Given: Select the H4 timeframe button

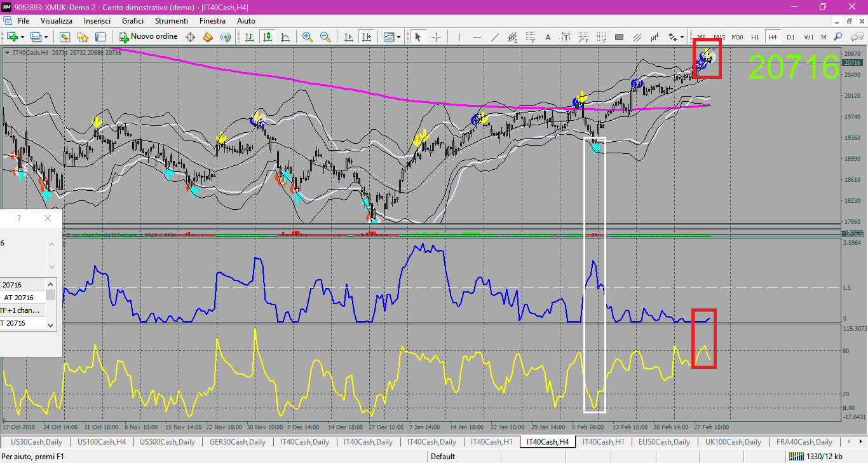Looking at the screenshot, I should coord(773,37).
